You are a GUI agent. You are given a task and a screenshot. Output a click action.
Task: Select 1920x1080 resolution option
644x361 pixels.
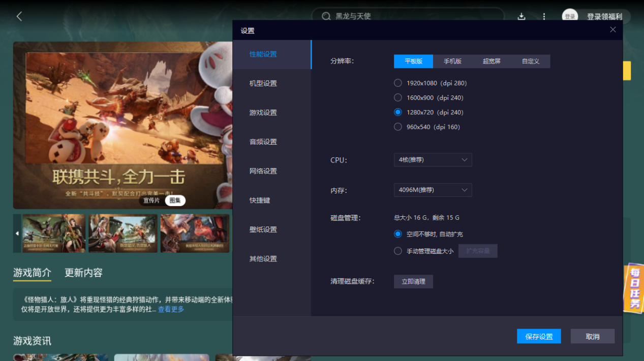point(398,83)
